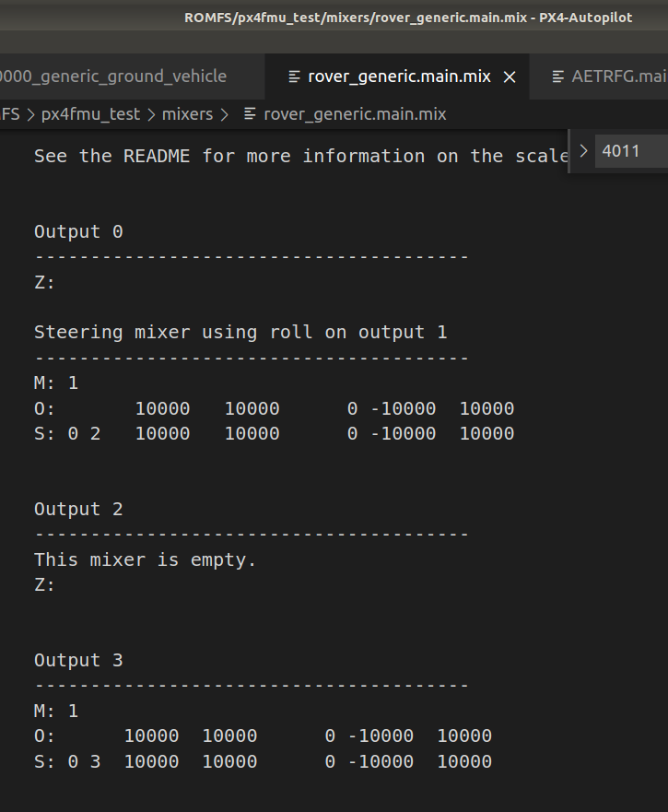
Task: Click the 'Z:' line under Output 2
Action: point(44,585)
